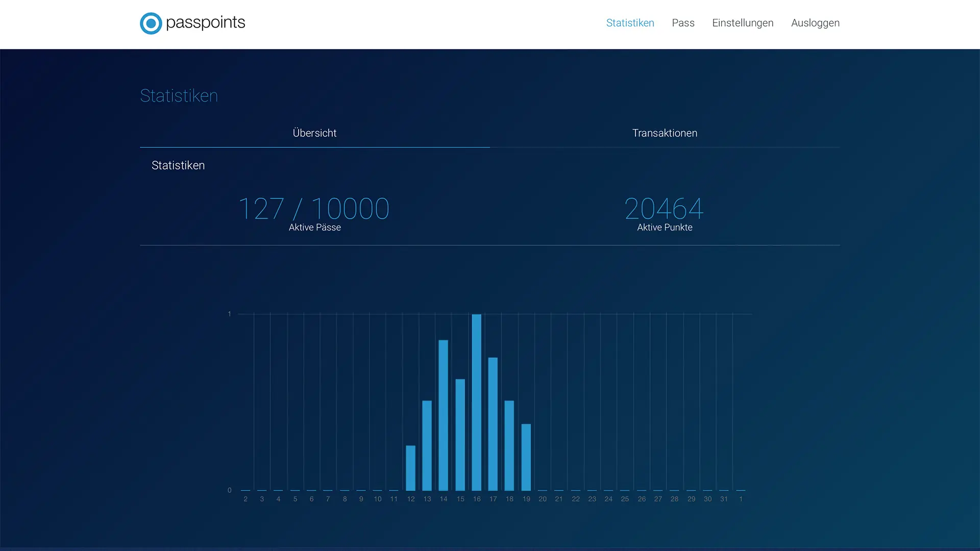The height and width of the screenshot is (551, 980).
Task: Open the Statistiken nav link
Action: click(x=630, y=23)
